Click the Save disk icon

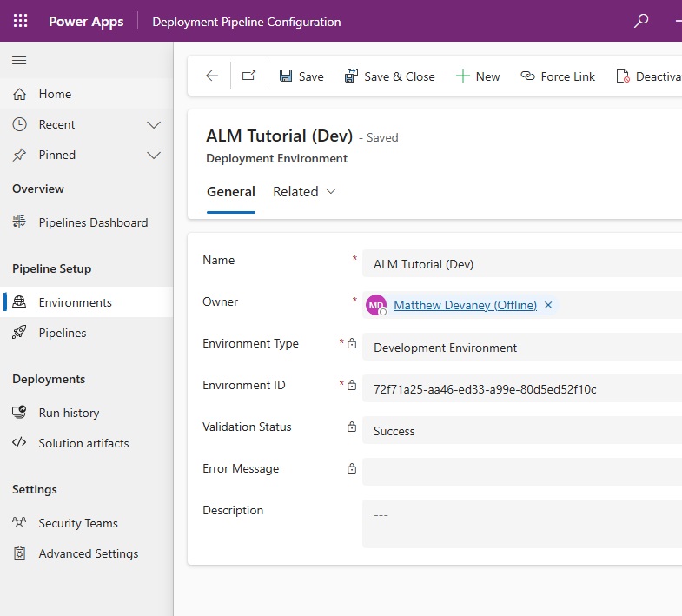286,76
